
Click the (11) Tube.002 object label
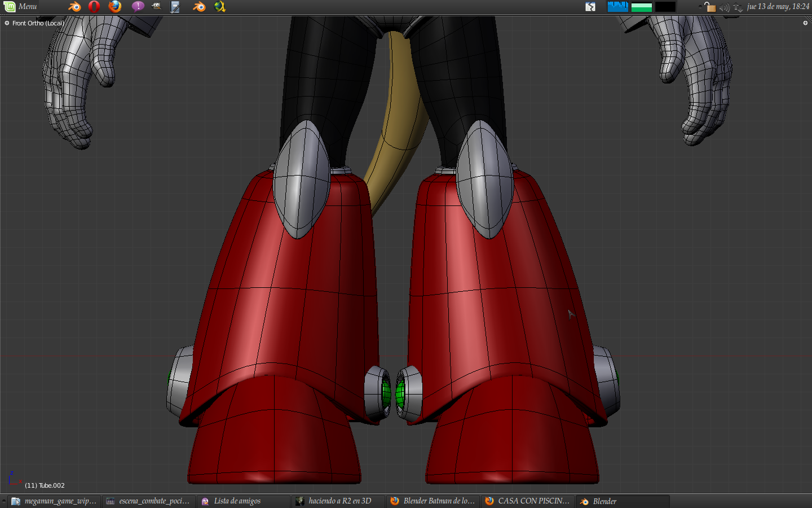[x=45, y=485]
